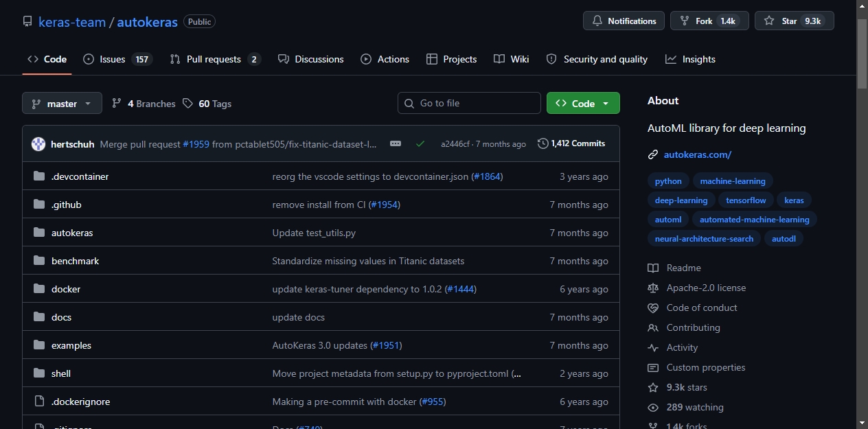The image size is (868, 429).
Task: Open the Pull requests tab
Action: [x=215, y=59]
